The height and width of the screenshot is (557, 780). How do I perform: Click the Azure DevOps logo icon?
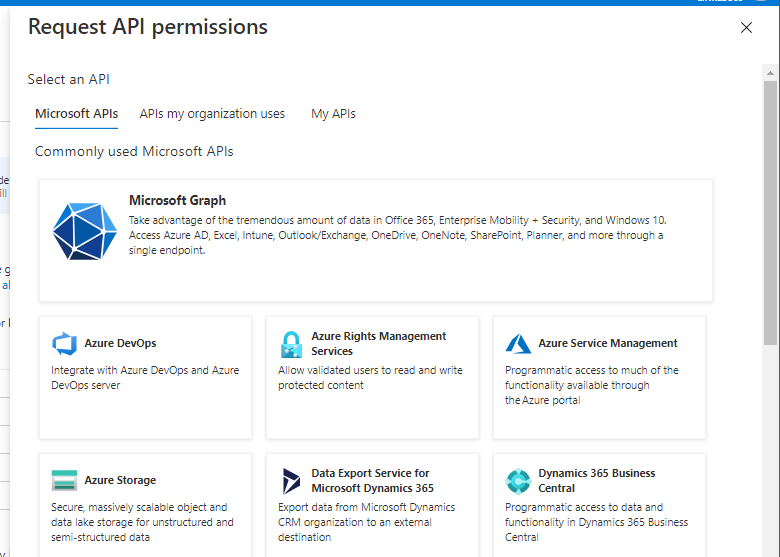pyautogui.click(x=65, y=344)
